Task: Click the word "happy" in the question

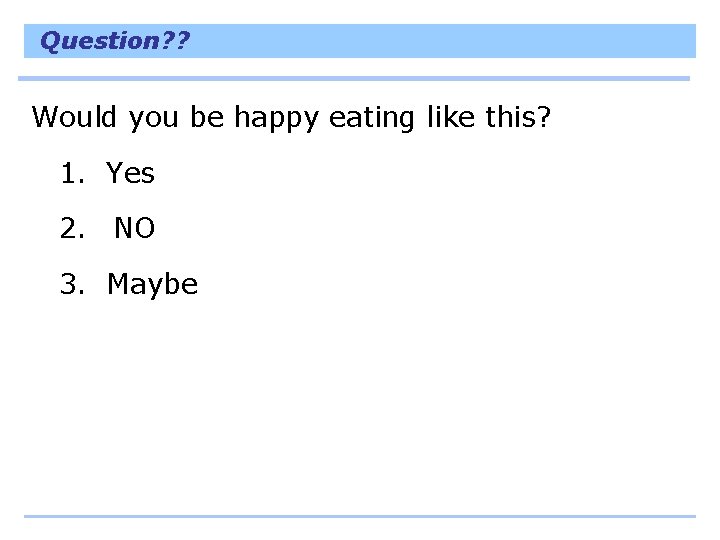Action: (x=276, y=118)
